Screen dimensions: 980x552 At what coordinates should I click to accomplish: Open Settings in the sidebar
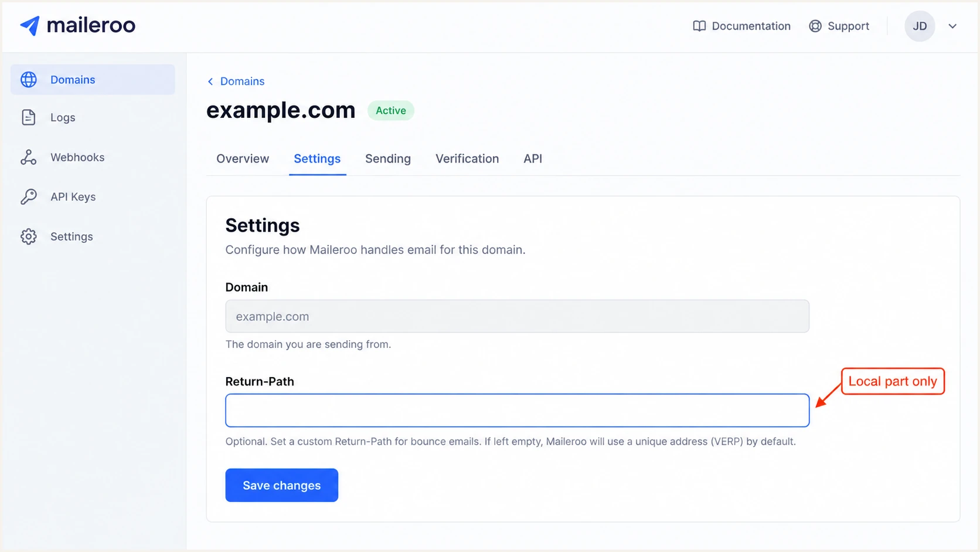click(x=72, y=236)
